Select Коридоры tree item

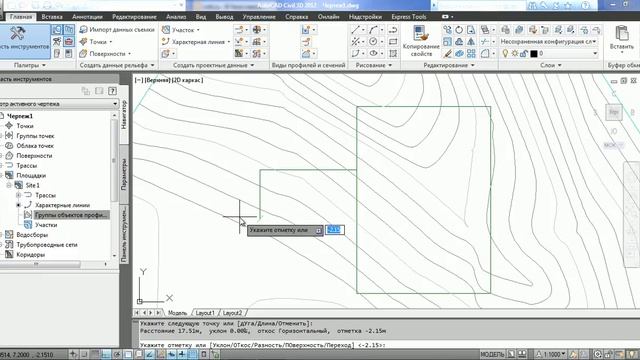coord(31,254)
